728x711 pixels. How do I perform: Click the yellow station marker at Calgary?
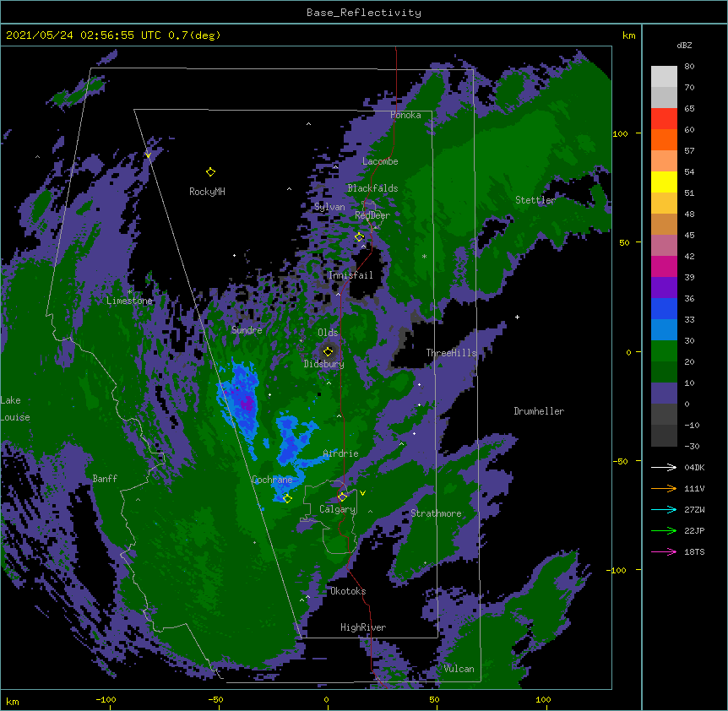[x=342, y=497]
